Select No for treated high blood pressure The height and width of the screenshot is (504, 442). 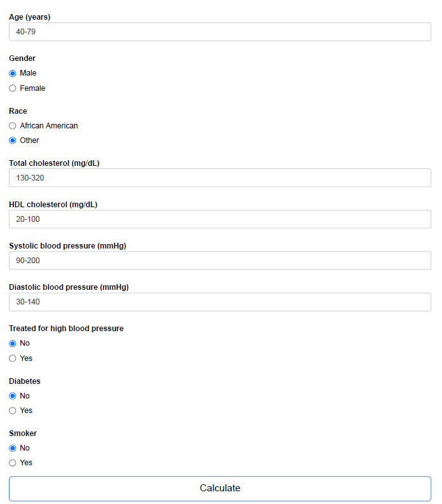13,344
